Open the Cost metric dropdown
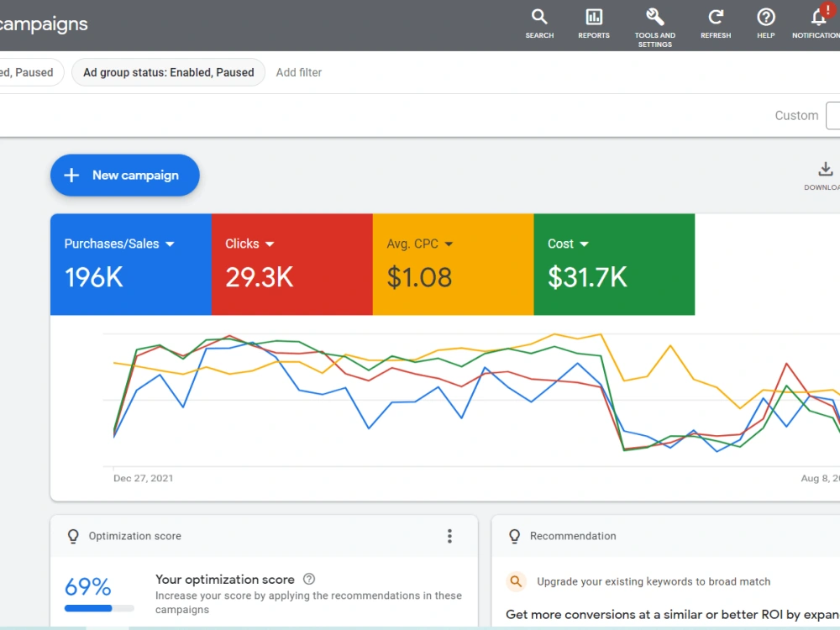 coord(568,244)
